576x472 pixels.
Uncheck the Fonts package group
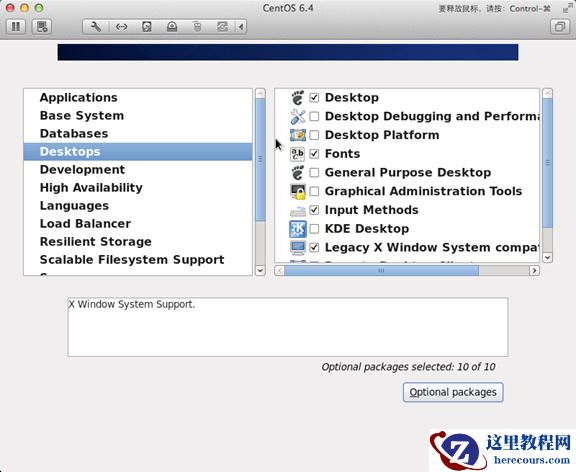(x=314, y=154)
